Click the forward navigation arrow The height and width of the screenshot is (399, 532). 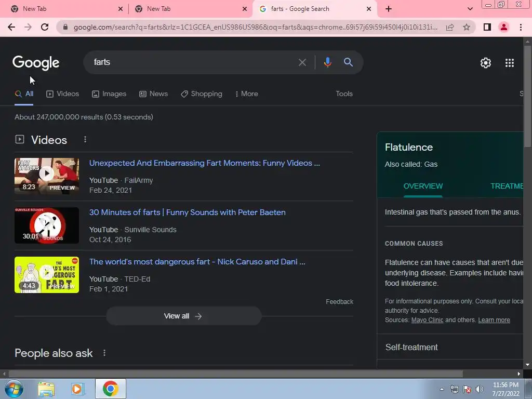pos(28,27)
